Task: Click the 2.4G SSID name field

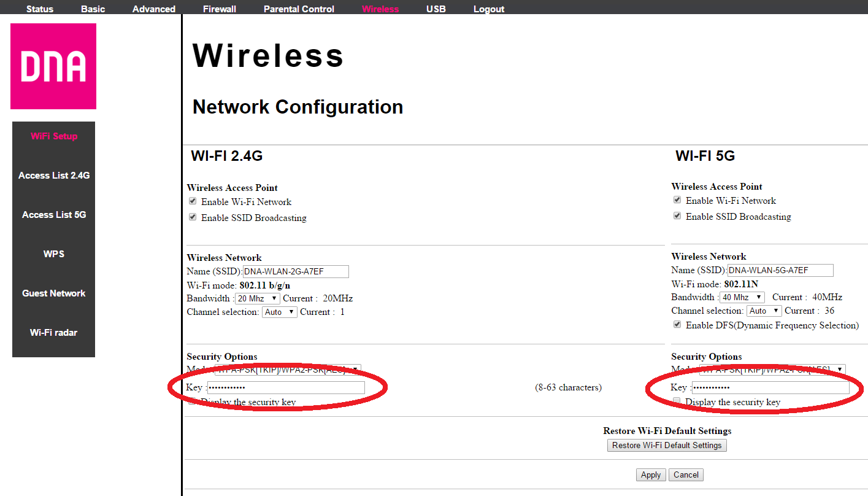Action: [296, 271]
